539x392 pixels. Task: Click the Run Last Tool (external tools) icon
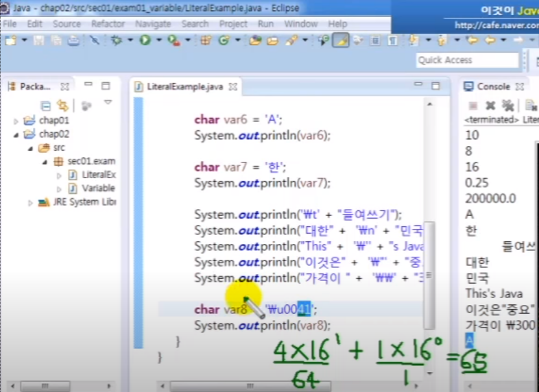pyautogui.click(x=173, y=40)
